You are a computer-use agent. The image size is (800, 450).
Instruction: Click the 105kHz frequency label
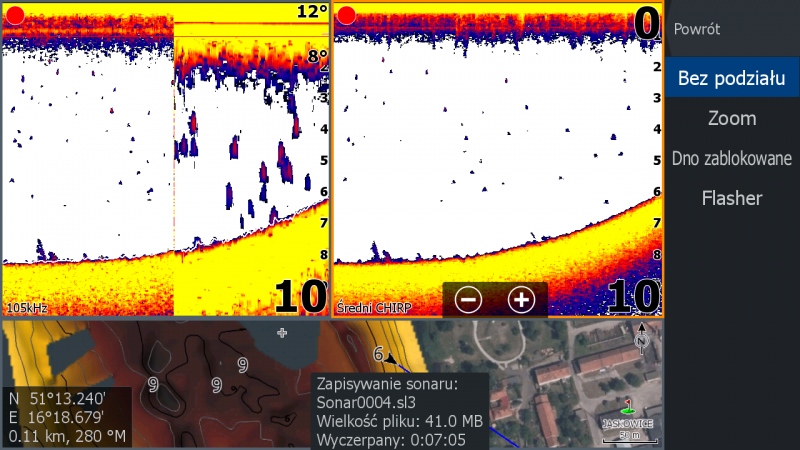pos(27,308)
